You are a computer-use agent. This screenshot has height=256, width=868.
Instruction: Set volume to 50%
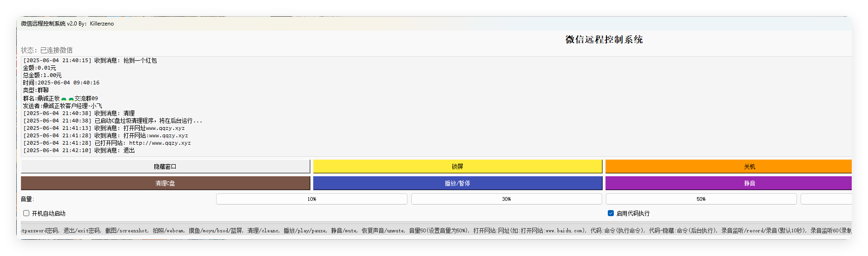(x=701, y=199)
